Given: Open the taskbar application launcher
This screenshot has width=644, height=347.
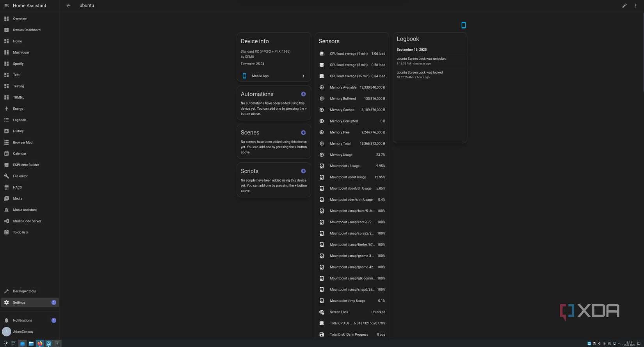Looking at the screenshot, I should (x=5, y=343).
